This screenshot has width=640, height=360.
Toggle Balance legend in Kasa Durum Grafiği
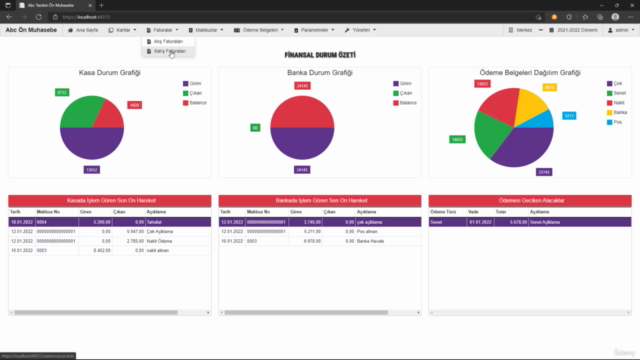195,103
